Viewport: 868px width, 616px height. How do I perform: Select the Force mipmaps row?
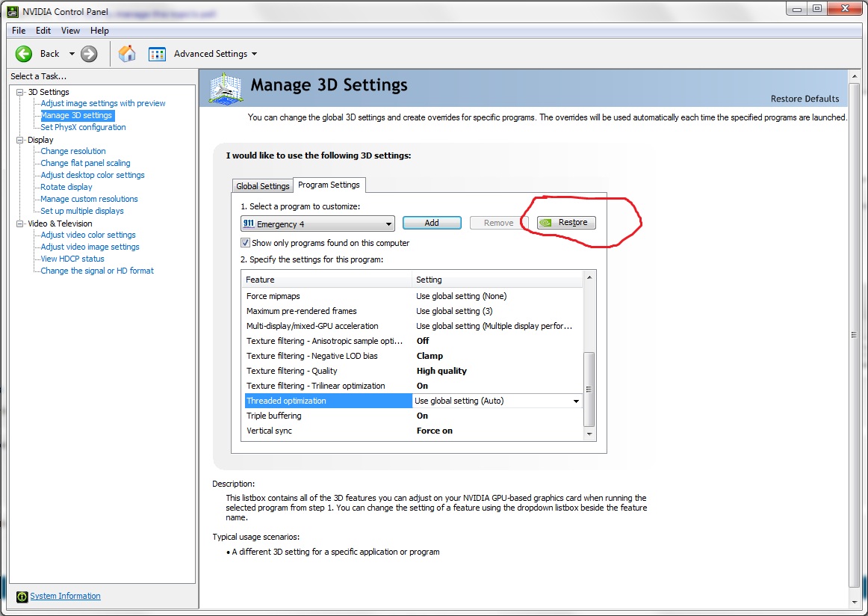coord(413,296)
